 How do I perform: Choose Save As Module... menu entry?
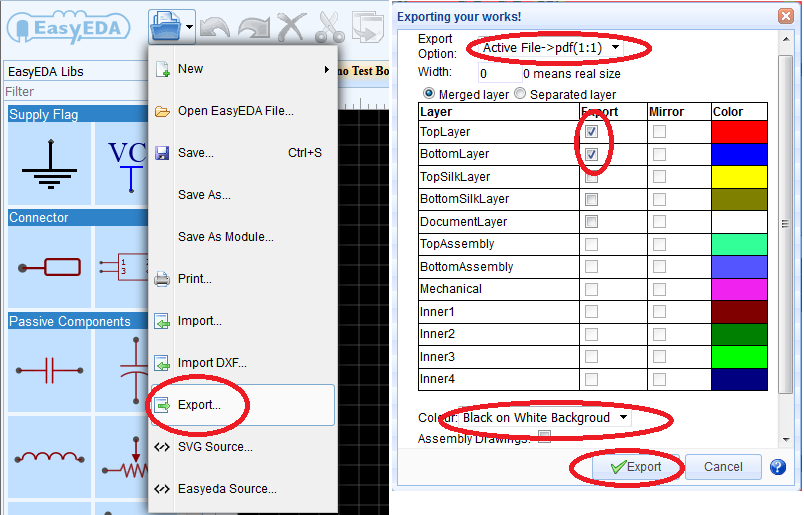click(x=242, y=237)
